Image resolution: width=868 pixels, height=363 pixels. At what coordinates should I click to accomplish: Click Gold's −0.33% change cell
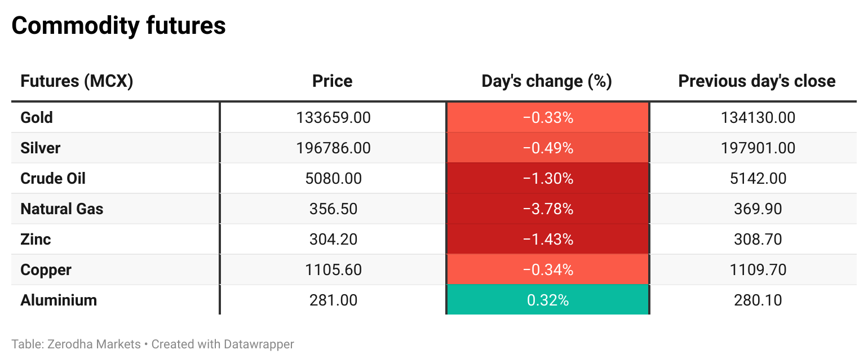coord(547,118)
